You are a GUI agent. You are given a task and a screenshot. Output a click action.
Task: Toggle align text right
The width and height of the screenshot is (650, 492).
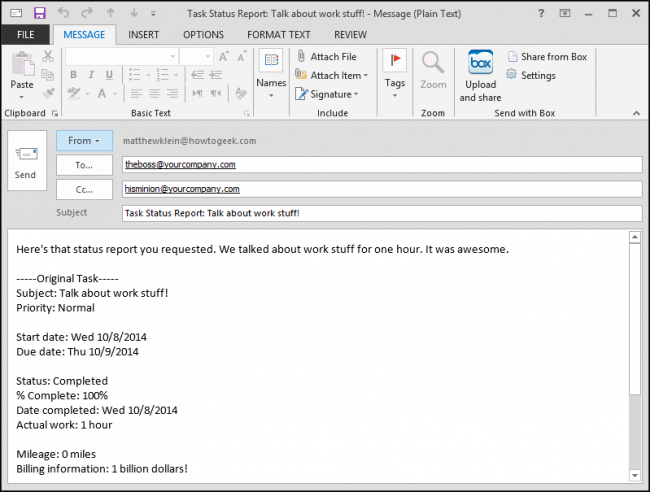click(x=172, y=93)
